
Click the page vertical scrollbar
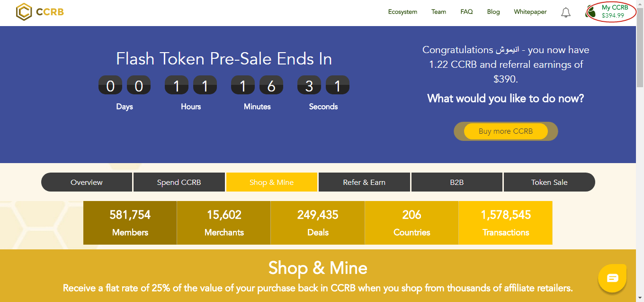point(640,151)
